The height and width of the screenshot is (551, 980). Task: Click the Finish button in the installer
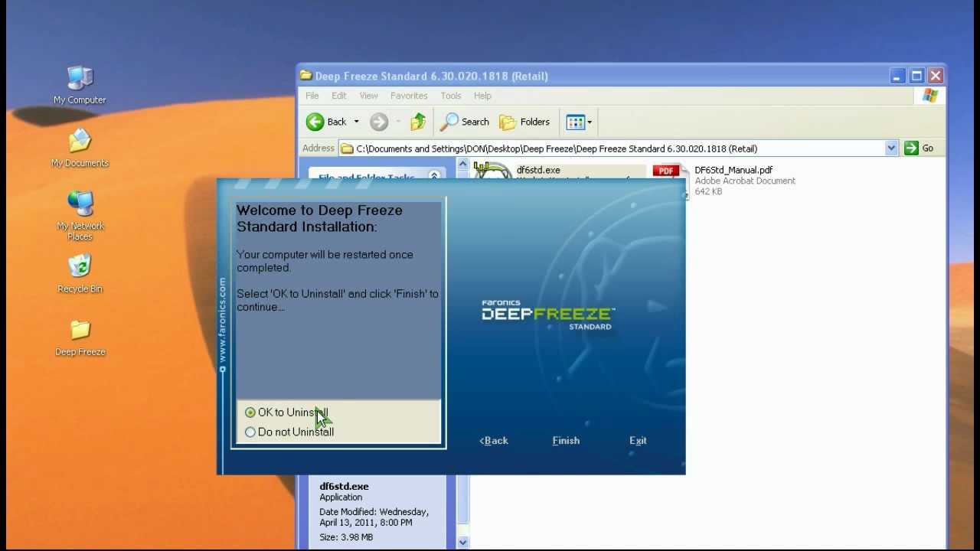pos(566,440)
